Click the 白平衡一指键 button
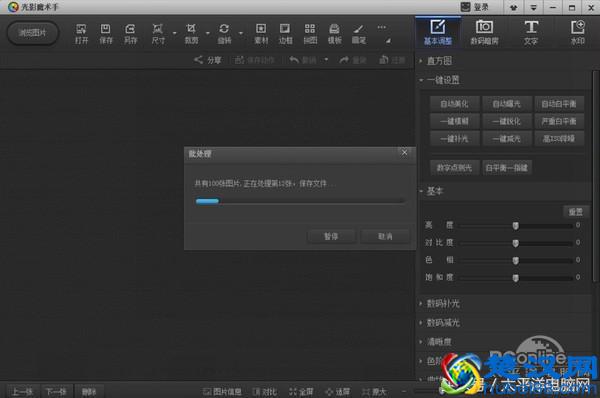Viewport: 600px width, 398px height. pyautogui.click(x=507, y=168)
